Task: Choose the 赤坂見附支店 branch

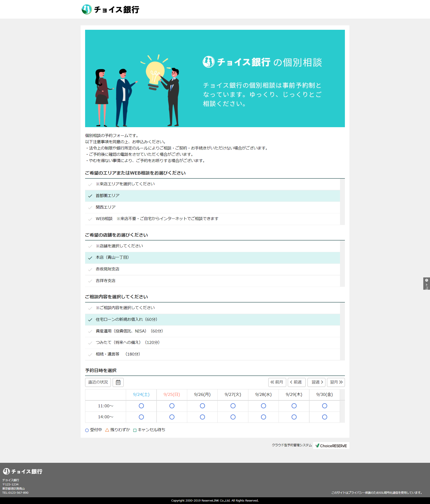Action: click(107, 269)
